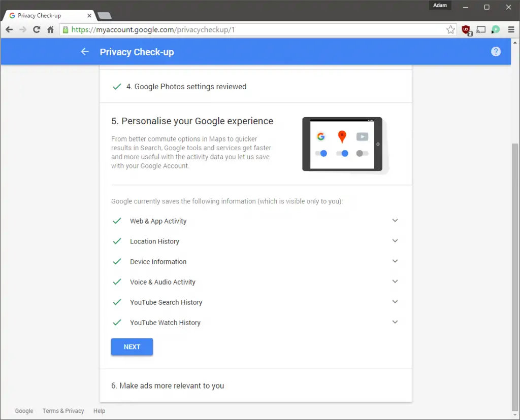Click the page vertical scrollbar thumb
This screenshot has width=520, height=420.
point(515,276)
